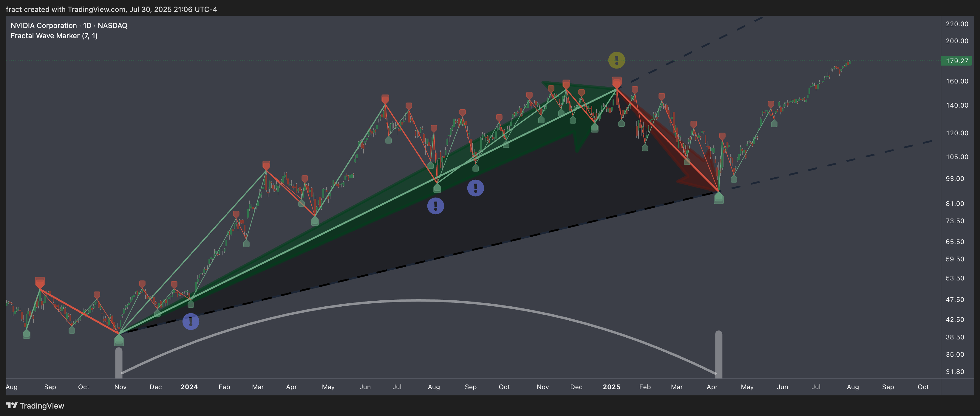Click the blue exclamation icon under September 2024 price action
Image resolution: width=980 pixels, height=416 pixels.
pyautogui.click(x=476, y=188)
